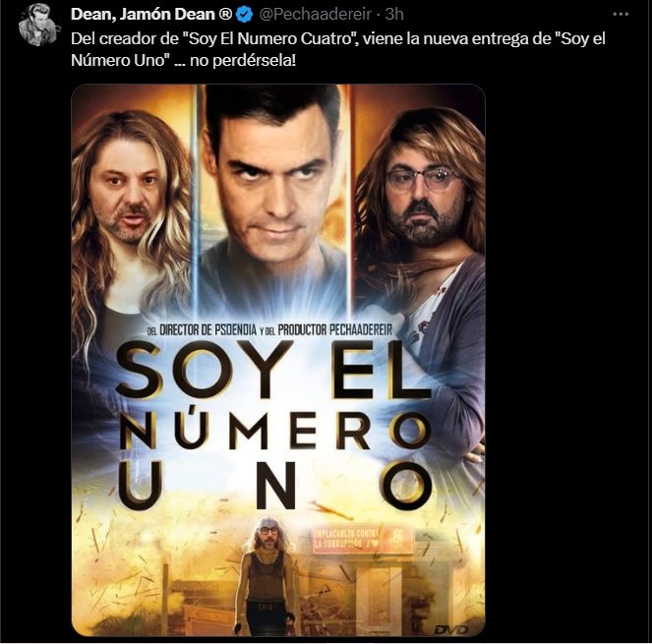Screen dimensions: 652x644
Task: Click the DVD logo on the poster
Action: coord(450,630)
